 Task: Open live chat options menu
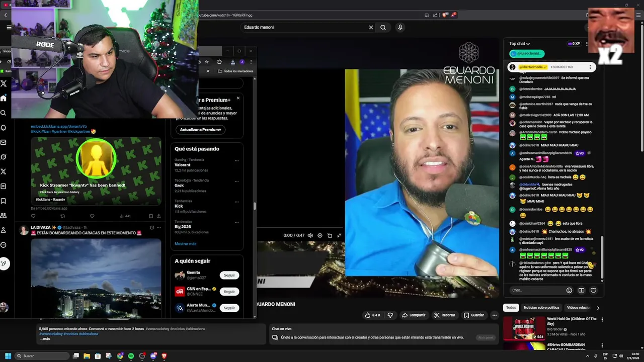(x=587, y=44)
